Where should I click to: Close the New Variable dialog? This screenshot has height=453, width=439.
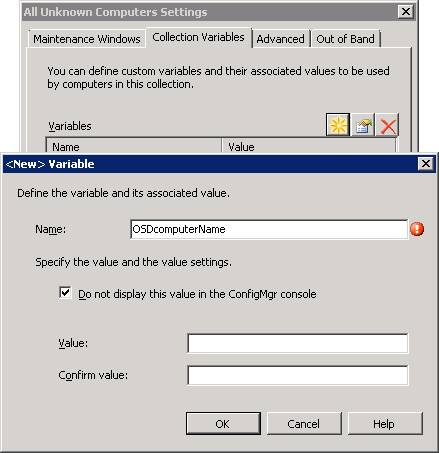[426, 164]
